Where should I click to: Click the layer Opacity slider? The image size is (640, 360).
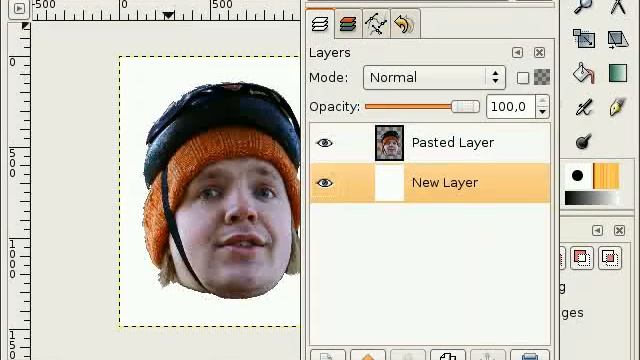(x=422, y=107)
